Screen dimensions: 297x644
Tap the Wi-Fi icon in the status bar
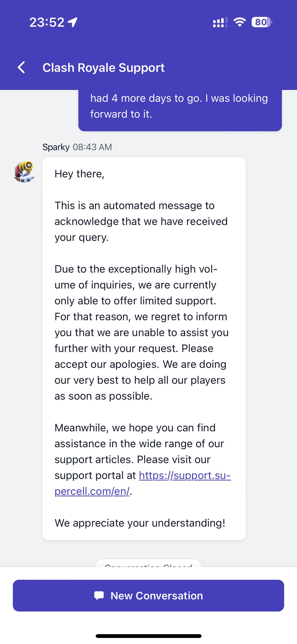point(239,23)
